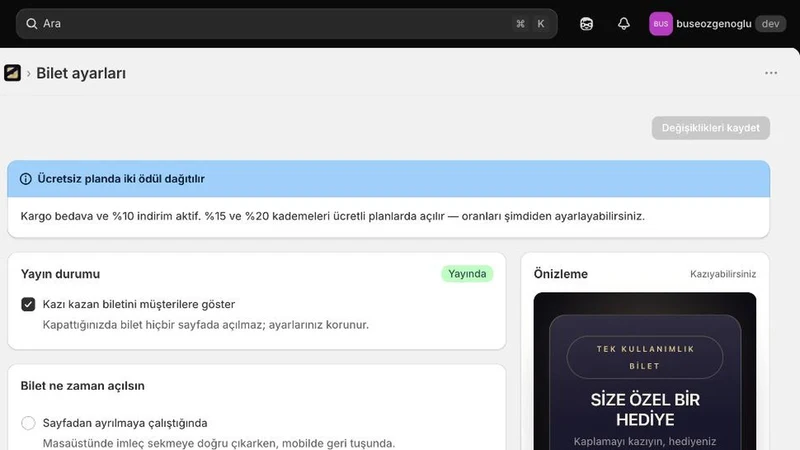Open notifications bell
Screen dimensions: 800x450
point(623,23)
